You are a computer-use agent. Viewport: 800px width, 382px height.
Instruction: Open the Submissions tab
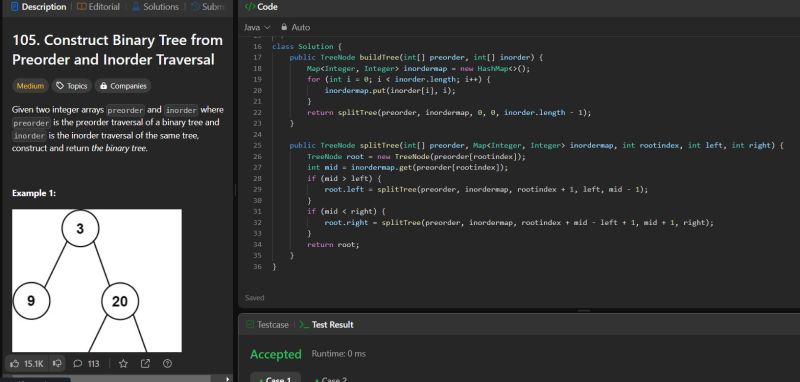[208, 7]
